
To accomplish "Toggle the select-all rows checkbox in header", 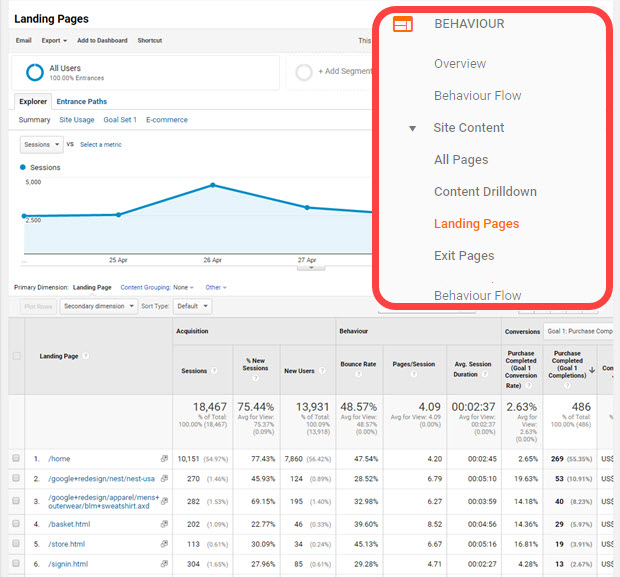I will 16,356.
